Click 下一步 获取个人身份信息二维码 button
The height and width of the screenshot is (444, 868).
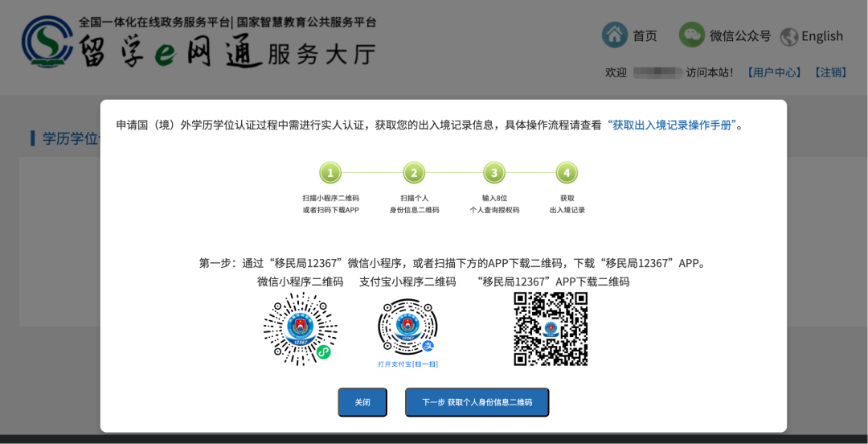click(477, 402)
